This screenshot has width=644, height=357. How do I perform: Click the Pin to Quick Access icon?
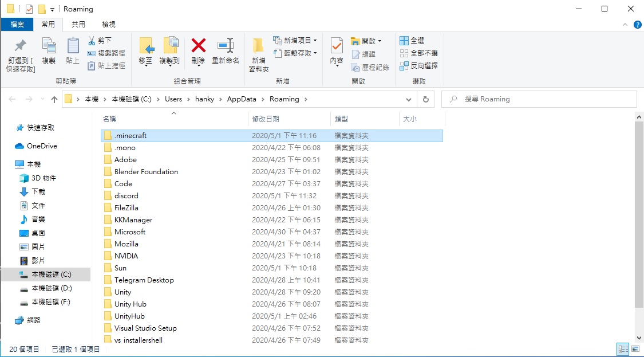pyautogui.click(x=21, y=46)
